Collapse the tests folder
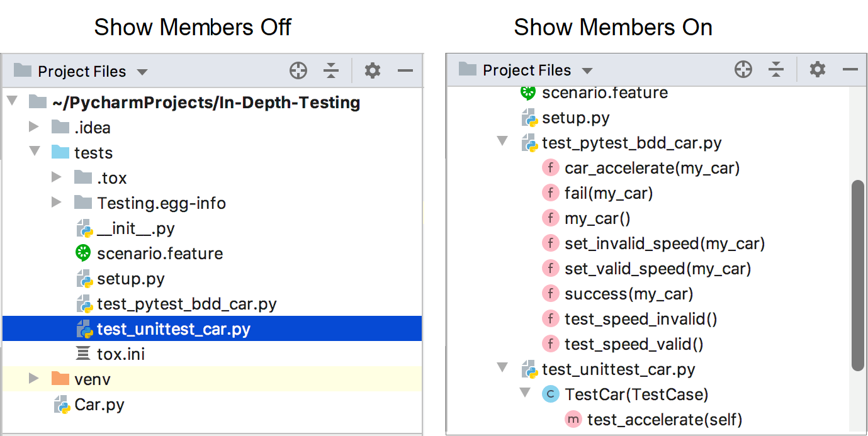Image resolution: width=868 pixels, height=436 pixels. pyautogui.click(x=35, y=152)
